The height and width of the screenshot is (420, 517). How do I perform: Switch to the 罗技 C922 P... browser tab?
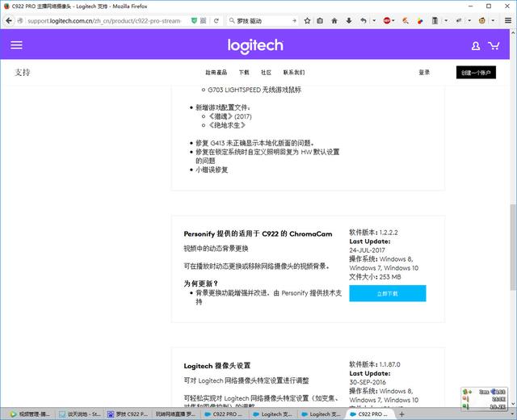pos(128,414)
